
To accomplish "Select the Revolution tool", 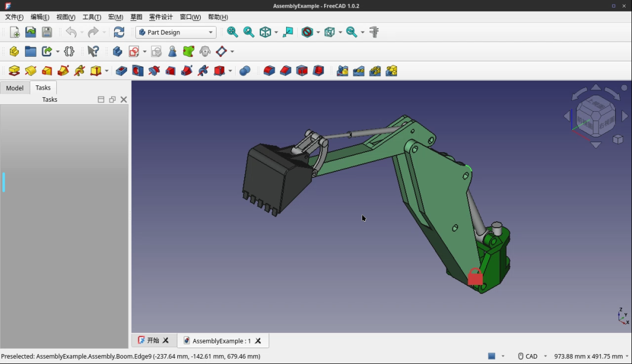I will pos(31,70).
